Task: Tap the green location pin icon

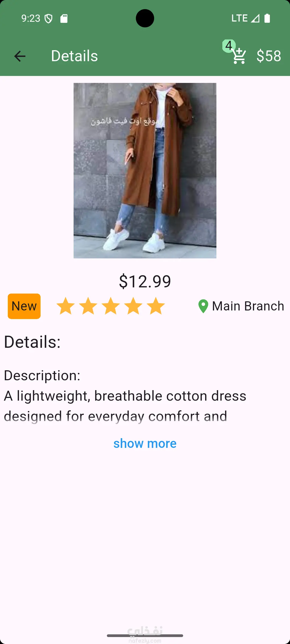Action: point(203,306)
